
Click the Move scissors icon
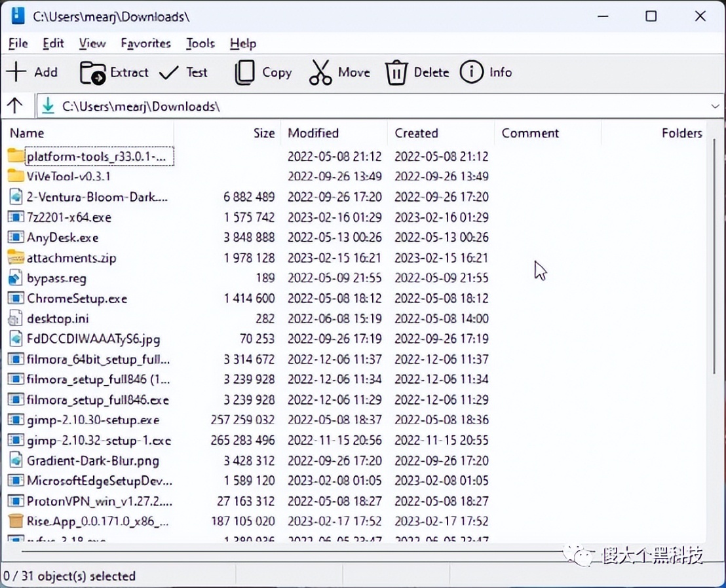(320, 73)
